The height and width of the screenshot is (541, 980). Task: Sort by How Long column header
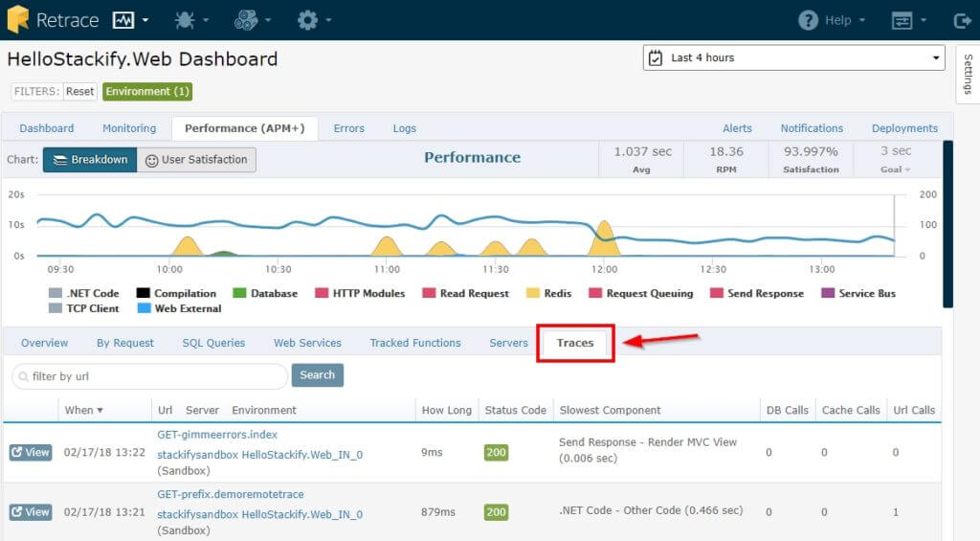pos(446,410)
